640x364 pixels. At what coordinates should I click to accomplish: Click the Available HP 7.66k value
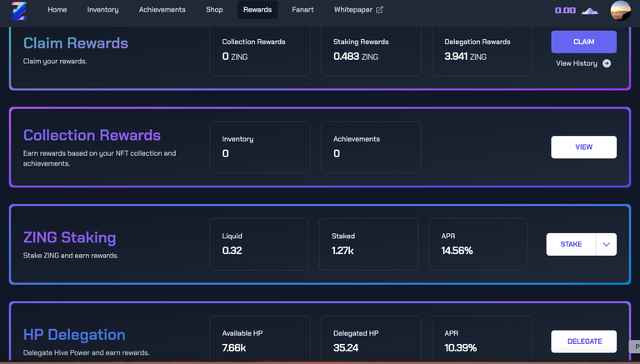tap(234, 347)
